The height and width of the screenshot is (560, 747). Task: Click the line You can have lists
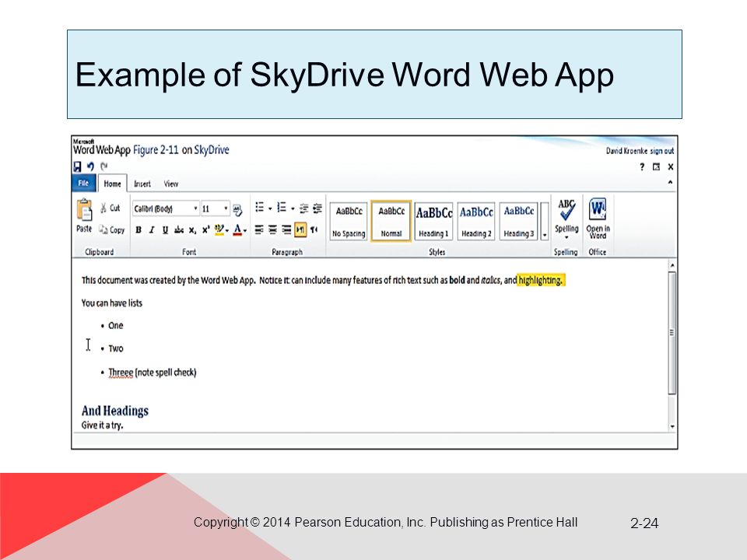(x=112, y=303)
